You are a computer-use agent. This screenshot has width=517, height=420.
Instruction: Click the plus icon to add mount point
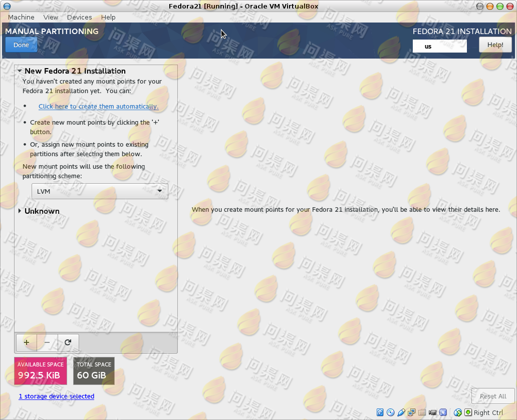click(x=27, y=342)
